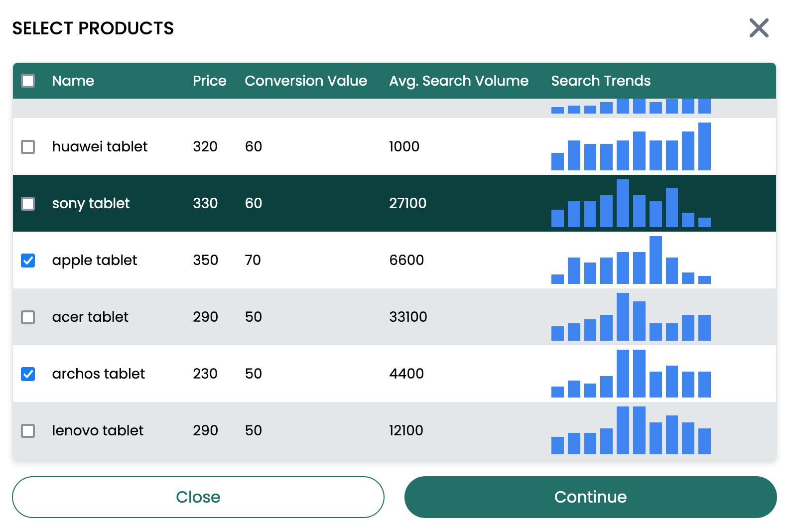Image resolution: width=789 pixels, height=532 pixels.
Task: Check the lenovo tablet checkbox
Action: click(x=28, y=431)
